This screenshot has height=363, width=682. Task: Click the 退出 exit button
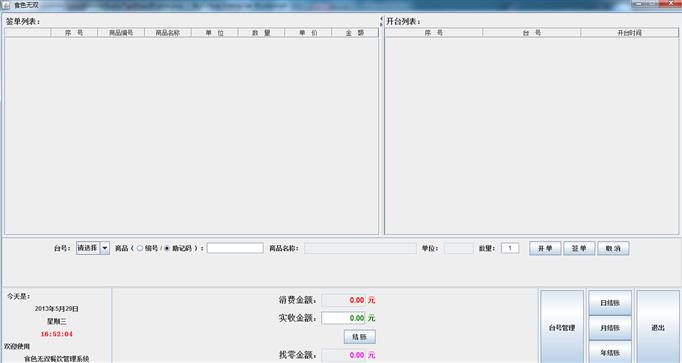(x=658, y=327)
